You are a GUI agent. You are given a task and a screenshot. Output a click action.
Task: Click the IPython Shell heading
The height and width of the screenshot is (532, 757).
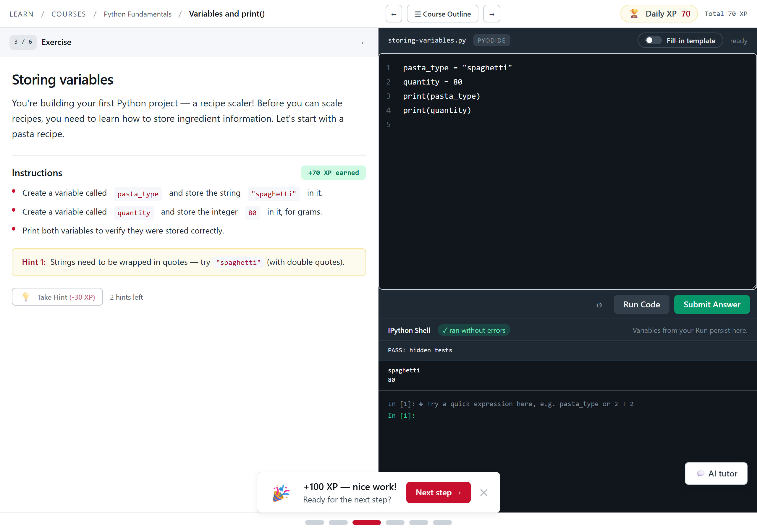coord(409,330)
